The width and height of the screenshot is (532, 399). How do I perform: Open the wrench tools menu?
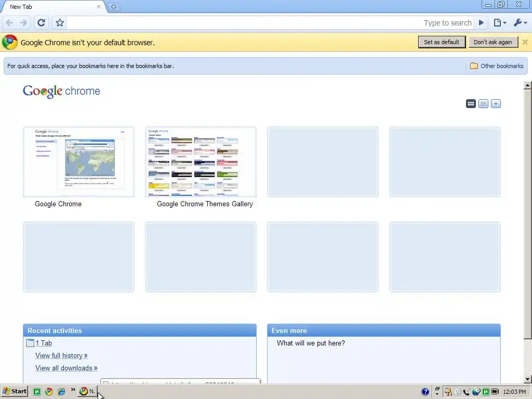[520, 23]
